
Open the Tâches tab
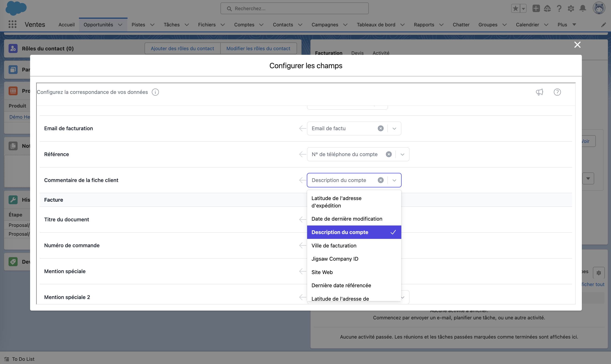tap(171, 25)
